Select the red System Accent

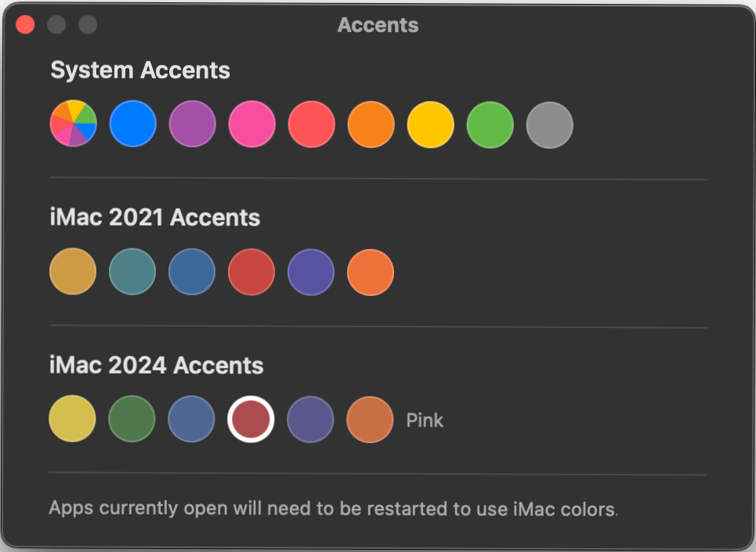[311, 124]
